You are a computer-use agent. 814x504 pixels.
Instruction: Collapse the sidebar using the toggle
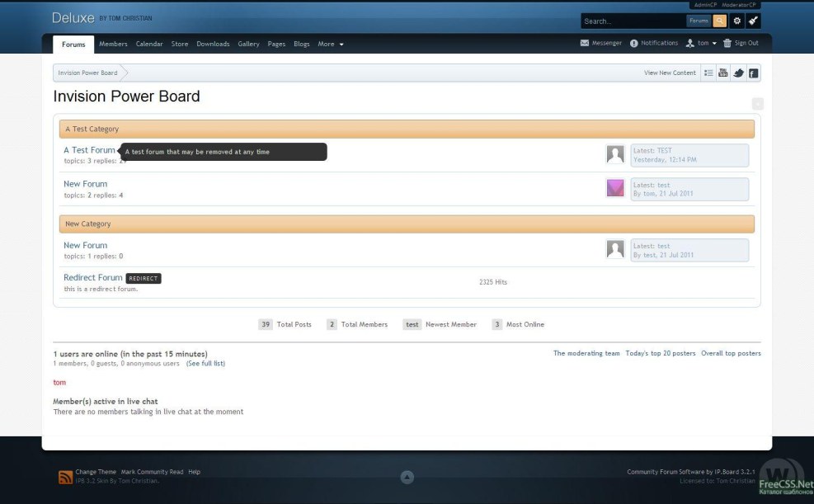(x=757, y=104)
